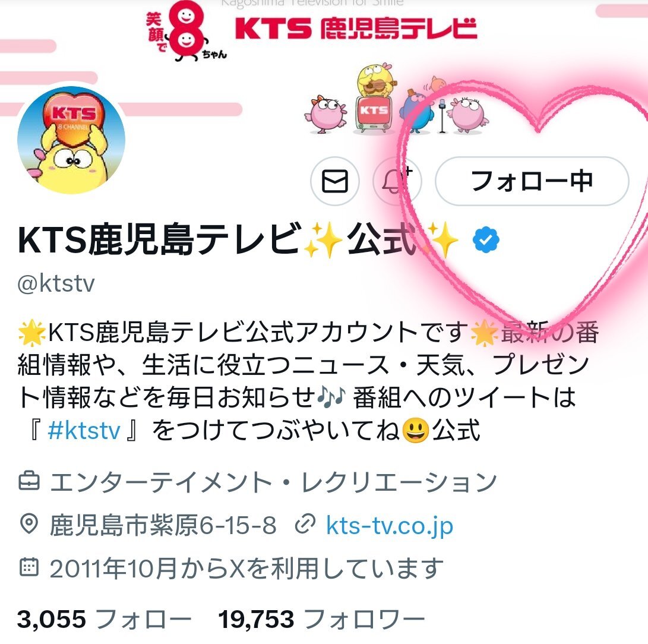This screenshot has width=648, height=644.
Task: Tap the blue verified badge
Action: [486, 239]
